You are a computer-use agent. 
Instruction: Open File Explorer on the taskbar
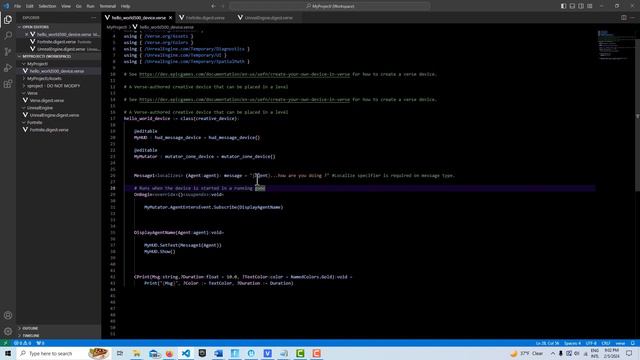tap(136, 353)
